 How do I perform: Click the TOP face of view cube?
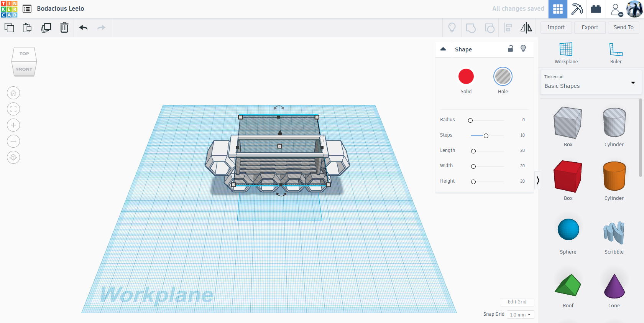coord(24,54)
